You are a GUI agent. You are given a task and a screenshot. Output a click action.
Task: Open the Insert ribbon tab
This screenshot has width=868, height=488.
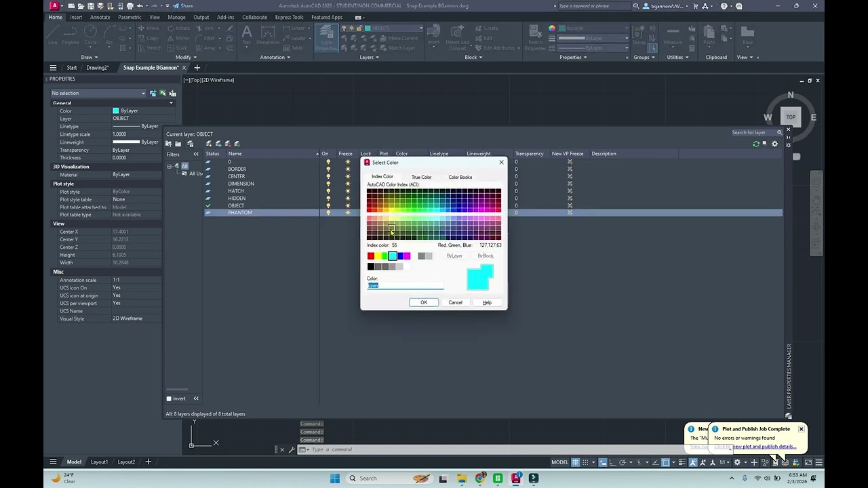pos(76,17)
